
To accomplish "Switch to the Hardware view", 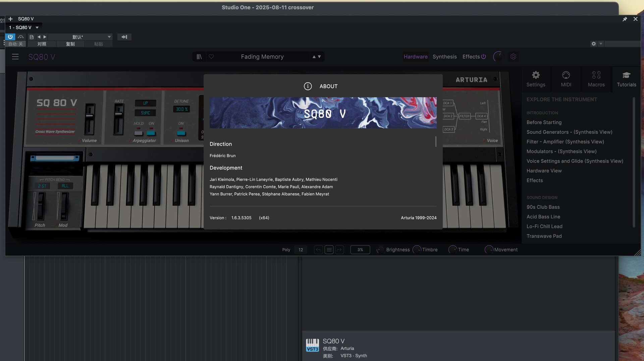I will [415, 57].
